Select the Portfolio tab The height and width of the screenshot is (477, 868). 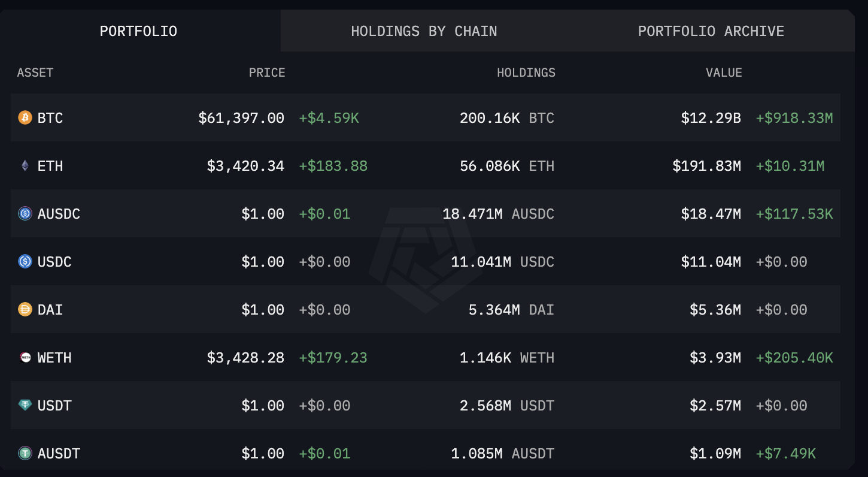pyautogui.click(x=138, y=31)
